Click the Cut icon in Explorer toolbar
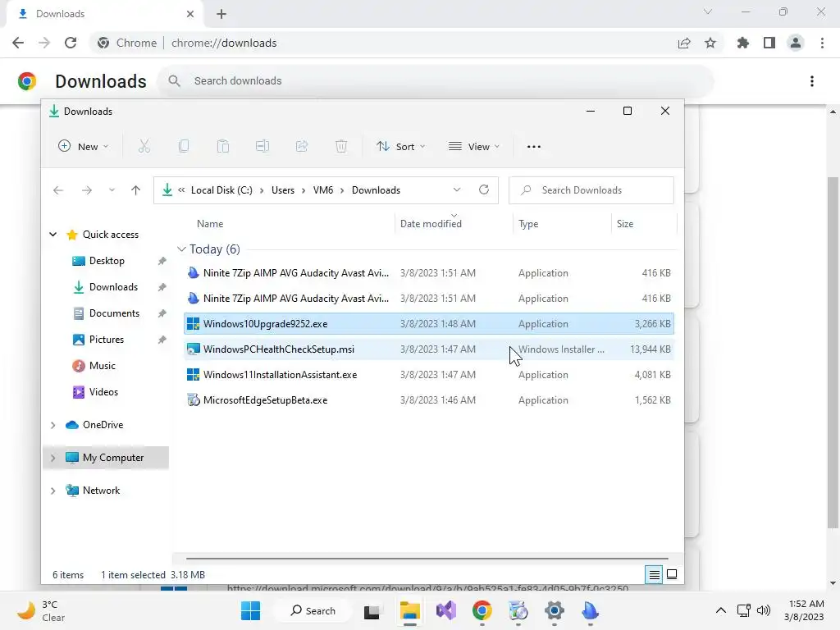This screenshot has height=630, width=840. (x=144, y=146)
